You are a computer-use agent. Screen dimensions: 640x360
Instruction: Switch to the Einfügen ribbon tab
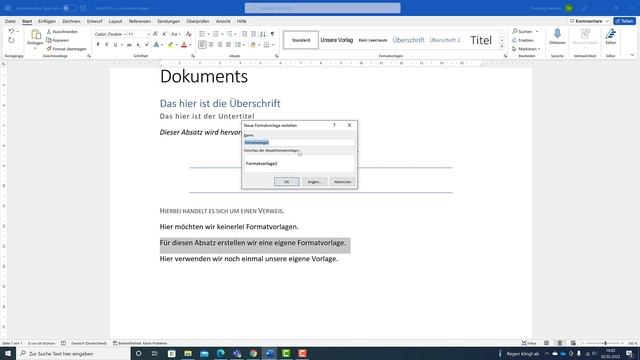click(x=47, y=21)
